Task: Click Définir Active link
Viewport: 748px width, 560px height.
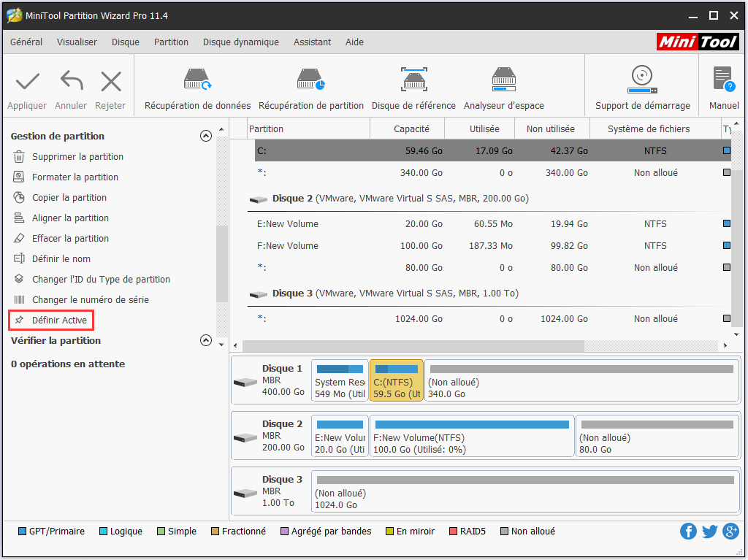Action: coord(59,320)
